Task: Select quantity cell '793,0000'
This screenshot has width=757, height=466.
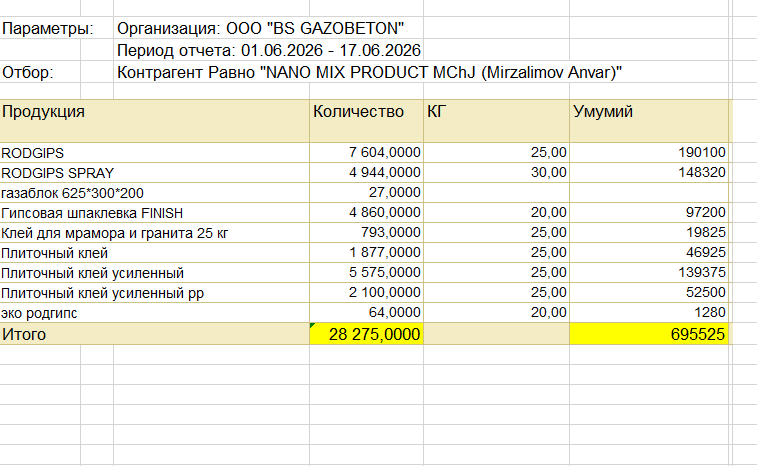Action: pyautogui.click(x=366, y=233)
